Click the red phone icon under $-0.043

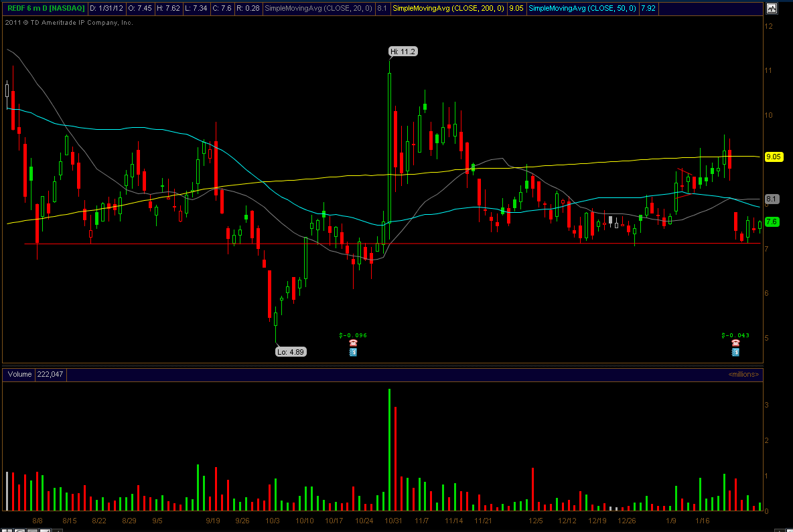point(735,343)
